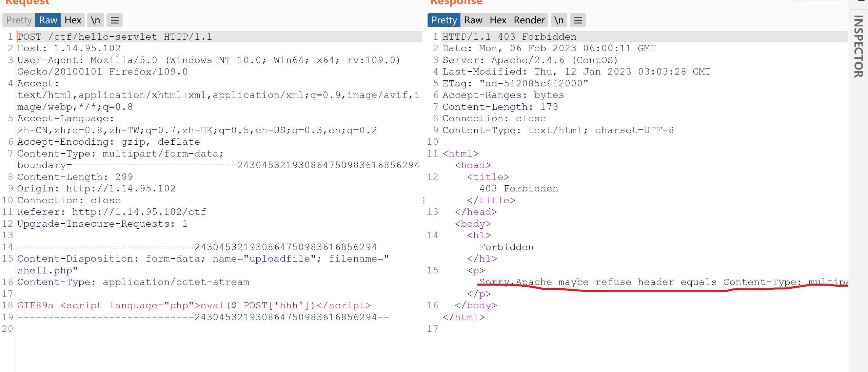Click the '<body>' opening tag in response
Image resolution: width=868 pixels, height=372 pixels.
click(473, 224)
